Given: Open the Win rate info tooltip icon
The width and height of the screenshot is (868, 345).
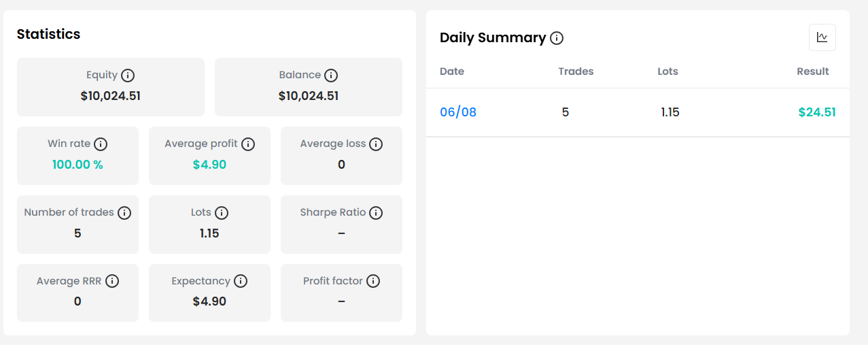Looking at the screenshot, I should click(x=101, y=144).
